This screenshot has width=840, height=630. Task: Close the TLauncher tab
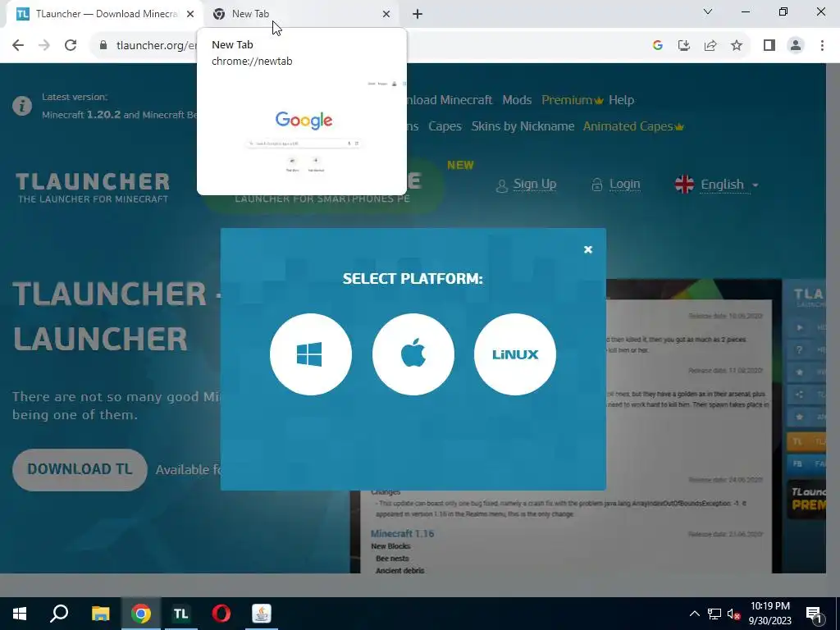190,15
